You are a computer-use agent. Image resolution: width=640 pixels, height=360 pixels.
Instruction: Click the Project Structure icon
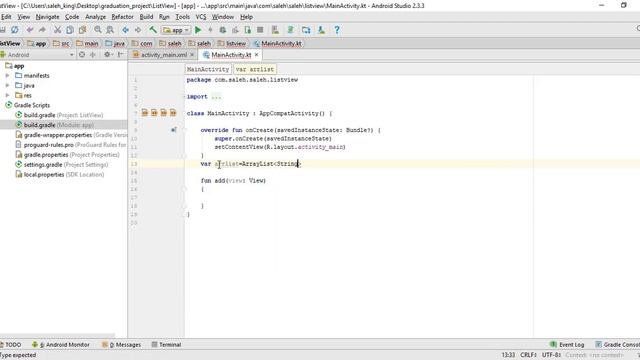click(x=306, y=30)
